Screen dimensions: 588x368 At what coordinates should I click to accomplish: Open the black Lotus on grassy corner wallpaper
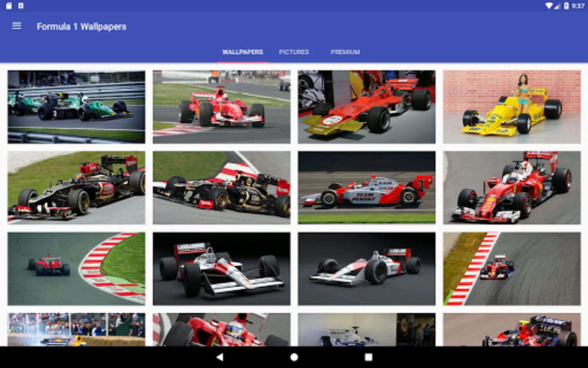pyautogui.click(x=76, y=188)
